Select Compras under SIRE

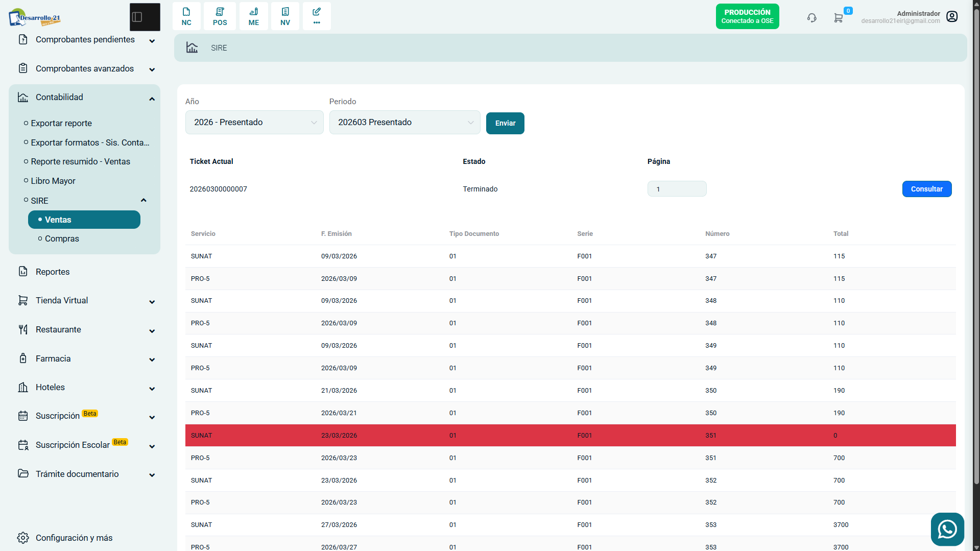(x=62, y=238)
